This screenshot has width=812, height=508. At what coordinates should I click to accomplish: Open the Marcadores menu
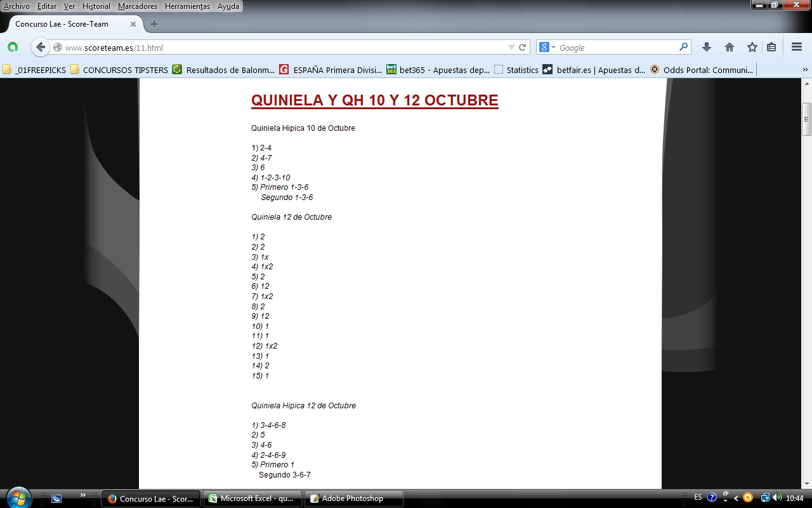click(x=138, y=6)
